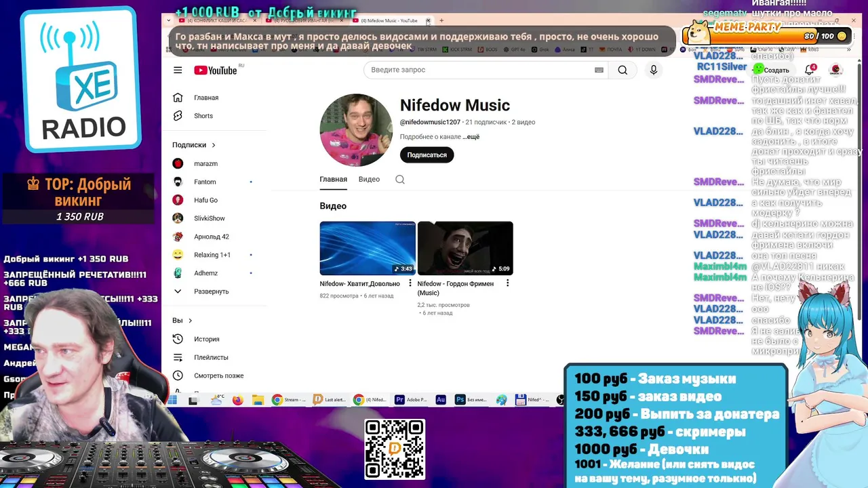
Task: Open the YouTube guide hamburger menu
Action: pos(178,70)
